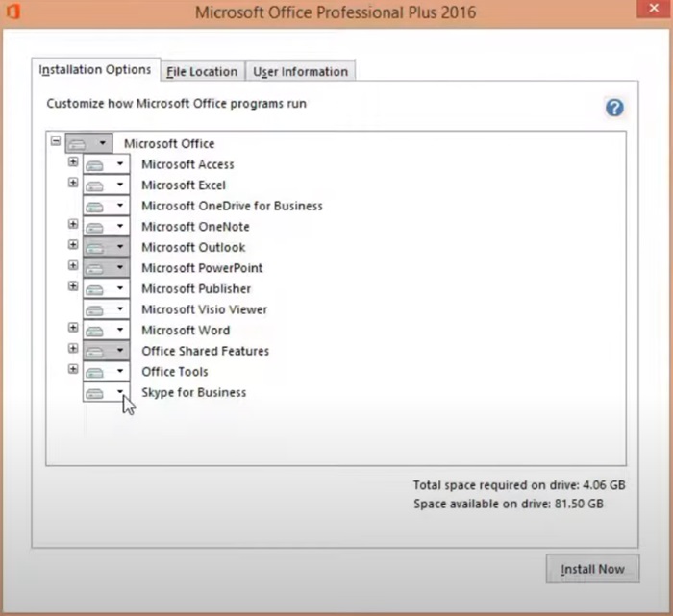Expand the Microsoft Outlook tree node

point(73,244)
